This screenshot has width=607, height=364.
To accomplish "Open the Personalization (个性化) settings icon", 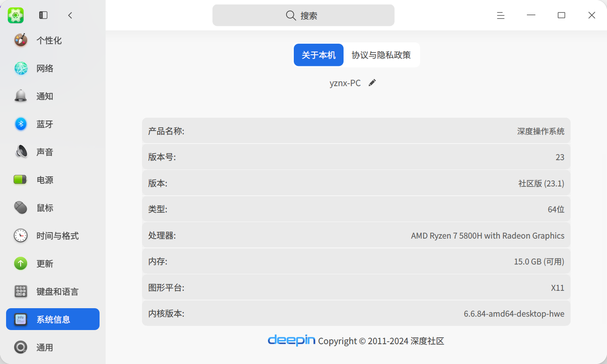I will (x=21, y=40).
